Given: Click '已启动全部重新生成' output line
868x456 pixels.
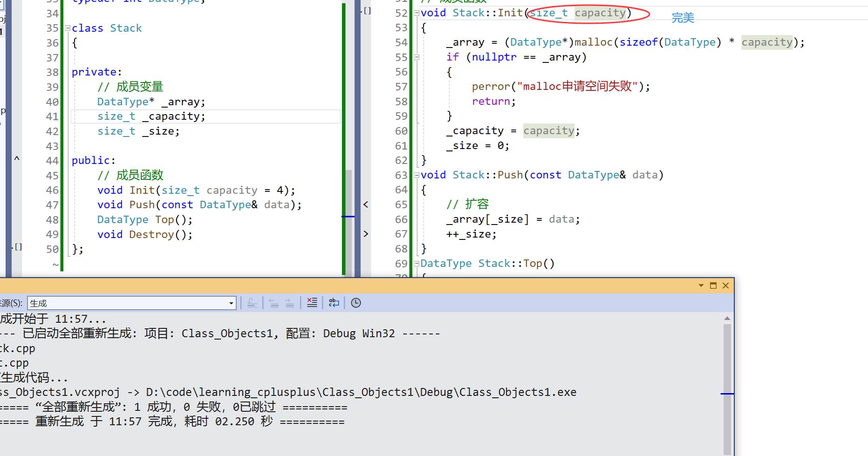Looking at the screenshot, I should pyautogui.click(x=220, y=334).
